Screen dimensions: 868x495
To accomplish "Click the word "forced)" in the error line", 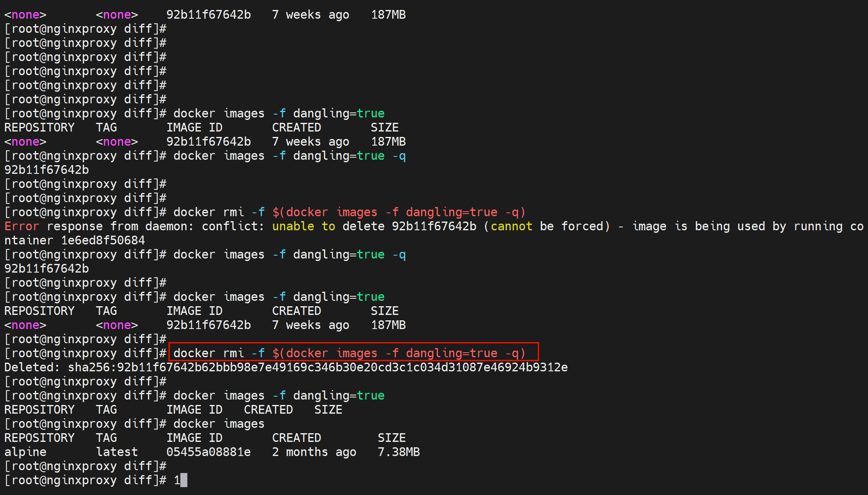I will click(x=585, y=226).
